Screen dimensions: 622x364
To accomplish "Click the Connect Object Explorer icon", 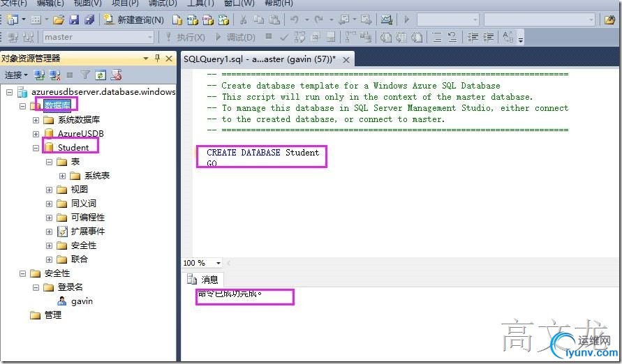I will click(x=39, y=75).
